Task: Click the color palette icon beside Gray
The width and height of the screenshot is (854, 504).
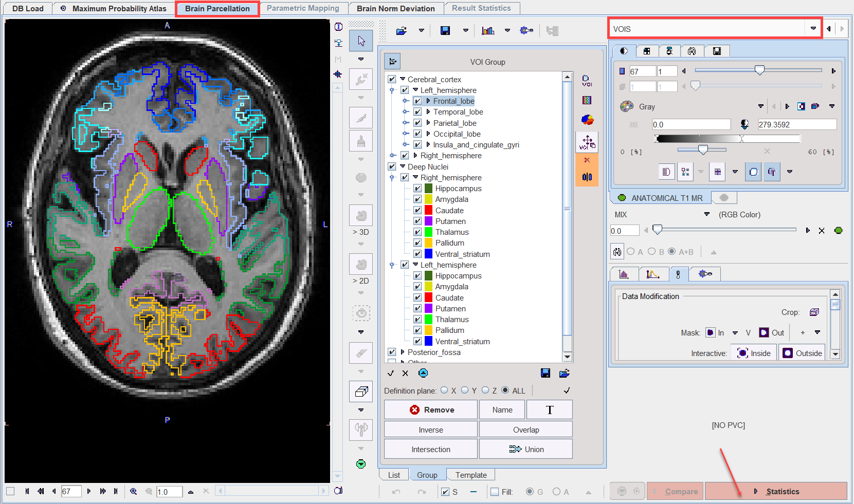Action: click(627, 106)
